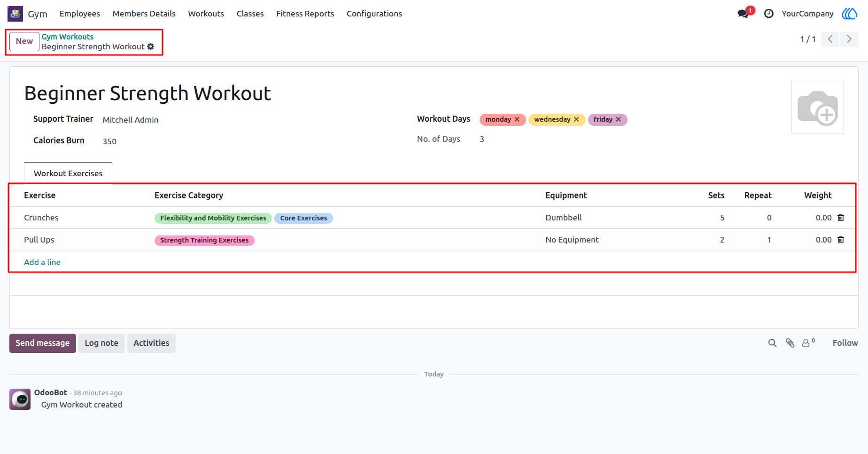Click the Weight 0.00 in Pull Ups row
The height and width of the screenshot is (454, 868).
[823, 240]
